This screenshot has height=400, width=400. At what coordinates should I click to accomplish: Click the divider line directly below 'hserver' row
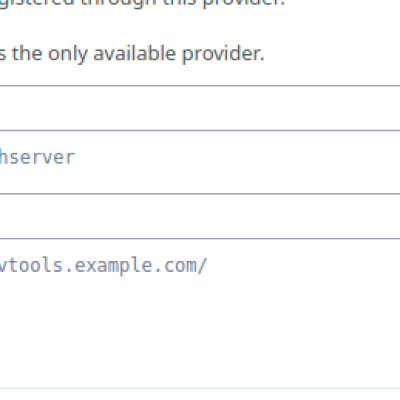coord(200,193)
